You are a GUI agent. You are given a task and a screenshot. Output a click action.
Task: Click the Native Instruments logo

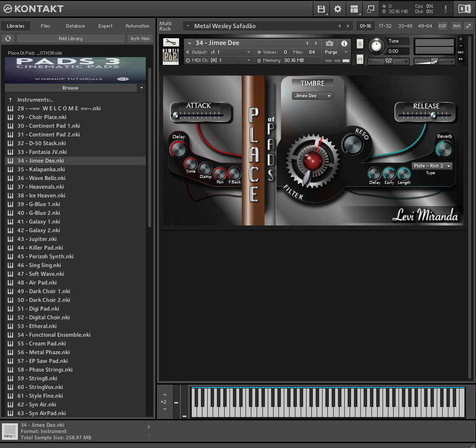click(x=464, y=9)
